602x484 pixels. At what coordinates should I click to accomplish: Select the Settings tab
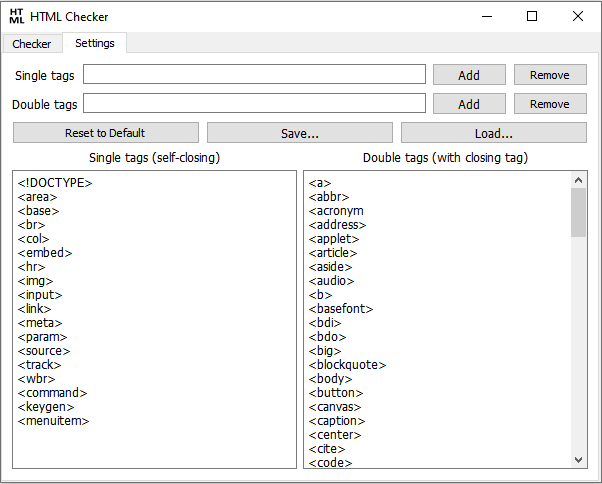click(95, 43)
